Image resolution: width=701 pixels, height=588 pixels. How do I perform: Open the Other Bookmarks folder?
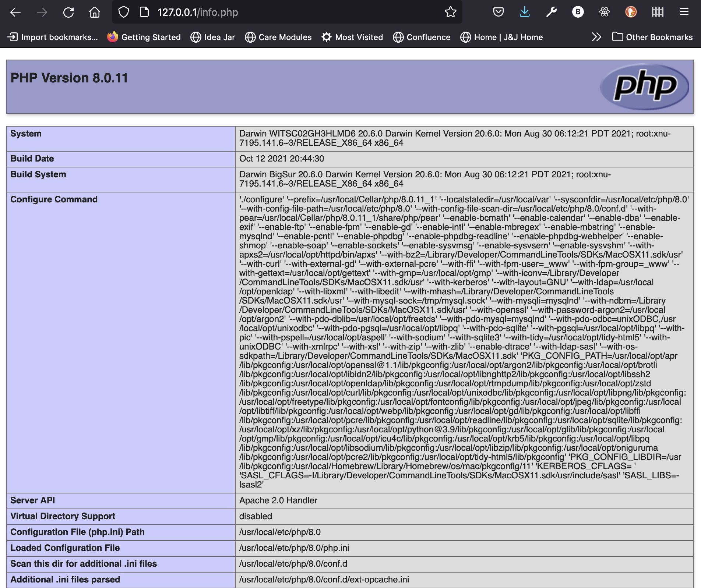coord(652,37)
